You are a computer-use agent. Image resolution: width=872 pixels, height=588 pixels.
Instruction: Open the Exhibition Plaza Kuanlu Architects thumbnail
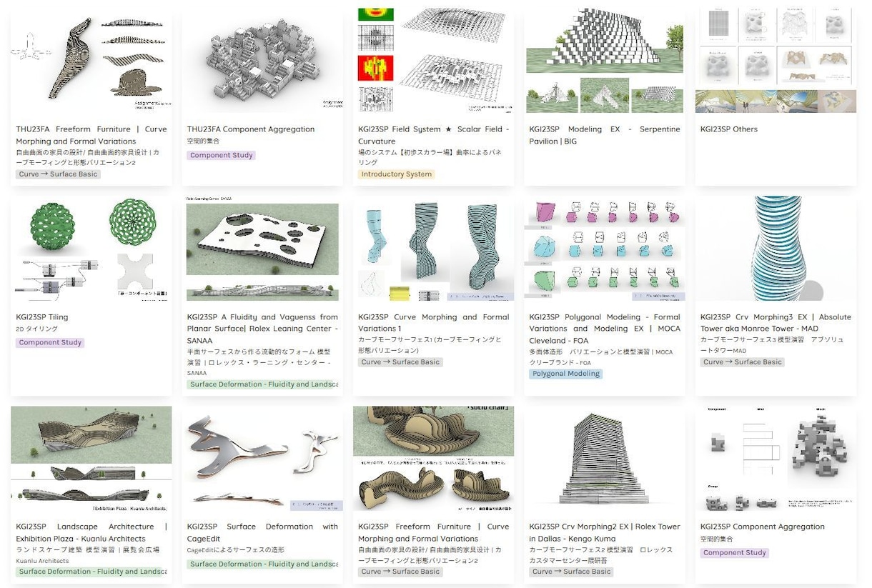(91, 459)
